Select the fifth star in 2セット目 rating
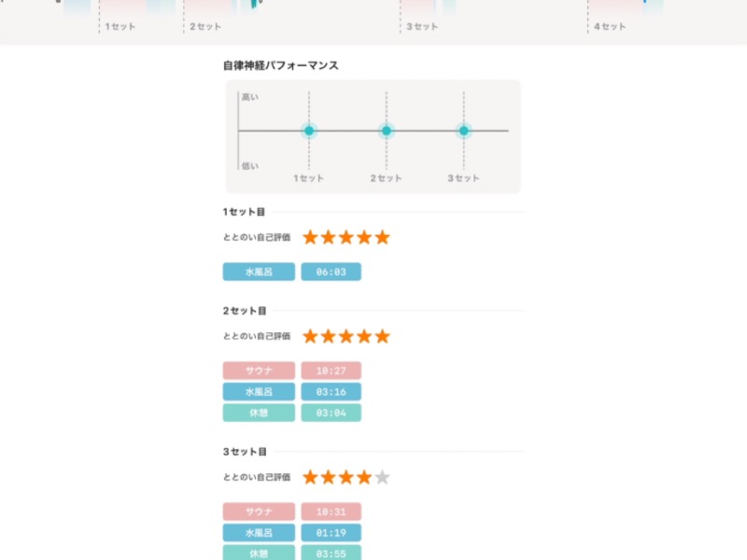Viewport: 747px width, 560px height. (382, 336)
